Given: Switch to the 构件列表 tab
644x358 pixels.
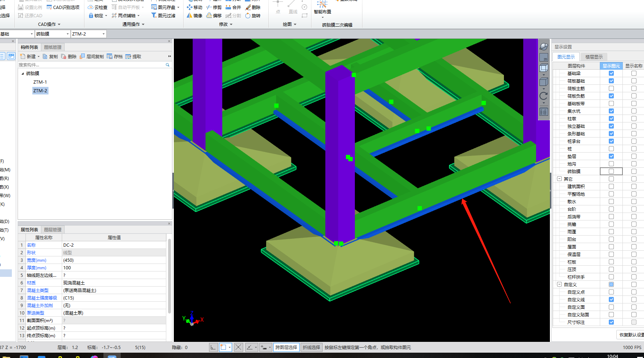Looking at the screenshot, I should (29, 47).
